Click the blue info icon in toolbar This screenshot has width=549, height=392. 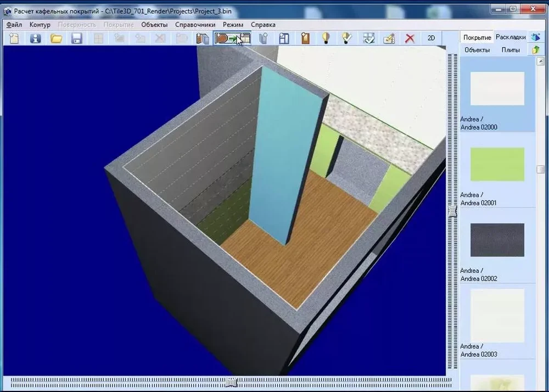tap(36, 38)
